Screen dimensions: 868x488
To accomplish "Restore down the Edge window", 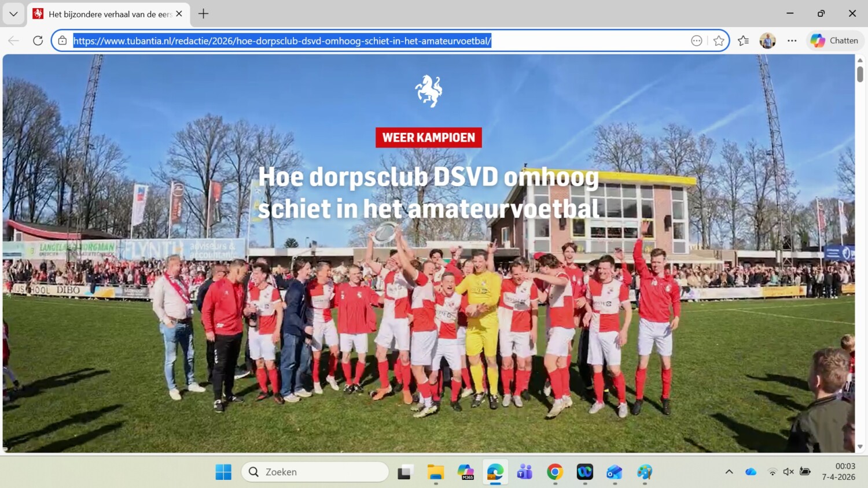I will [x=821, y=13].
